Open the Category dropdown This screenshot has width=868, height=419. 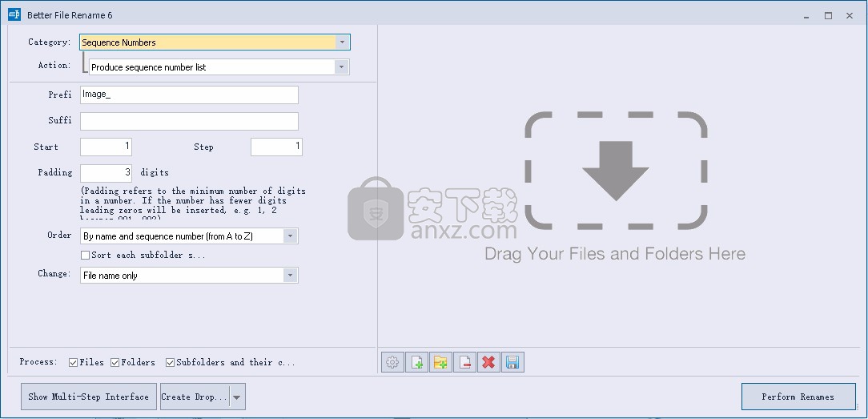click(342, 42)
